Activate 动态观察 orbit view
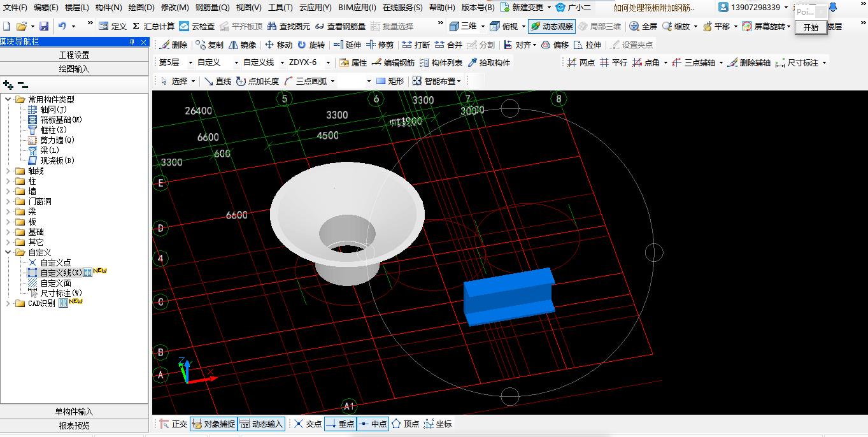 tap(551, 27)
